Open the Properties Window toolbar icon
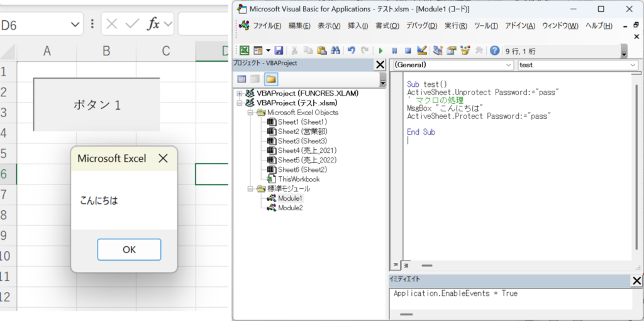This screenshot has height=321, width=644. 452,50
